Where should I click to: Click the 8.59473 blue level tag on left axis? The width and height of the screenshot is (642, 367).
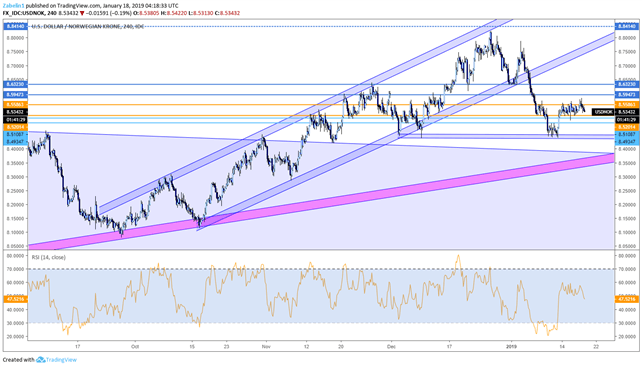(16, 95)
